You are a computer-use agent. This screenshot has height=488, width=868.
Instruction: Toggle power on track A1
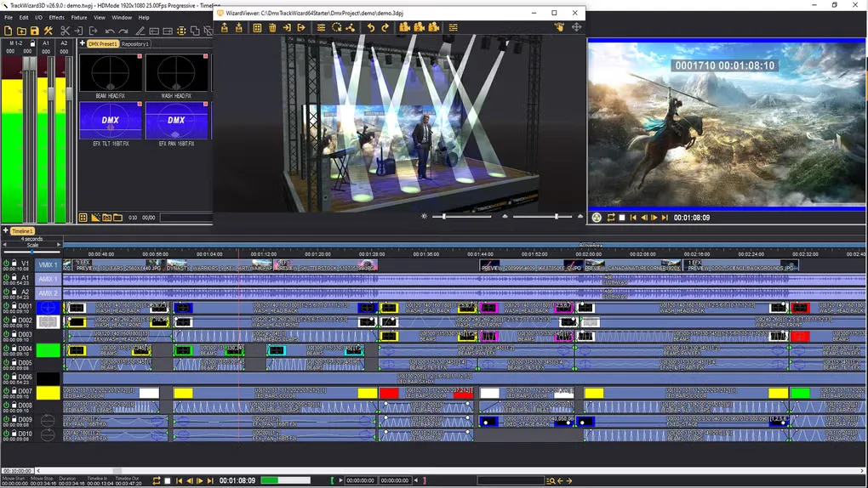(6, 277)
